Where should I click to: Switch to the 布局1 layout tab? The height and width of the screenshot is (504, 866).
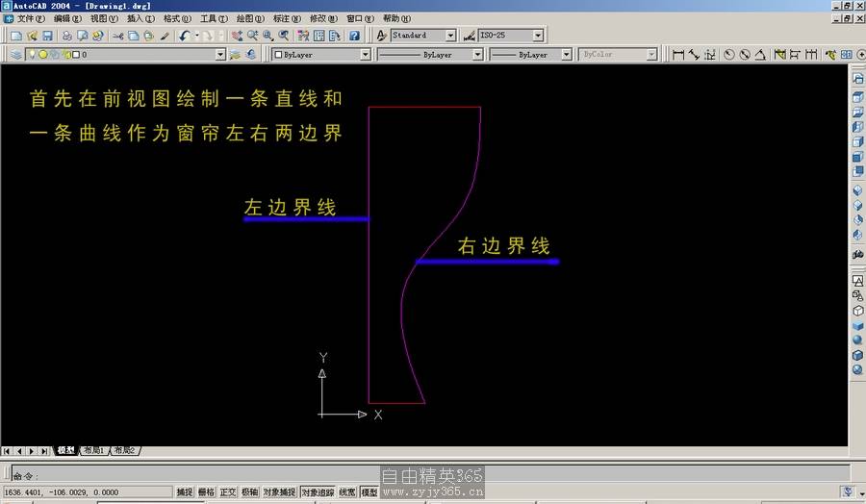[93, 450]
